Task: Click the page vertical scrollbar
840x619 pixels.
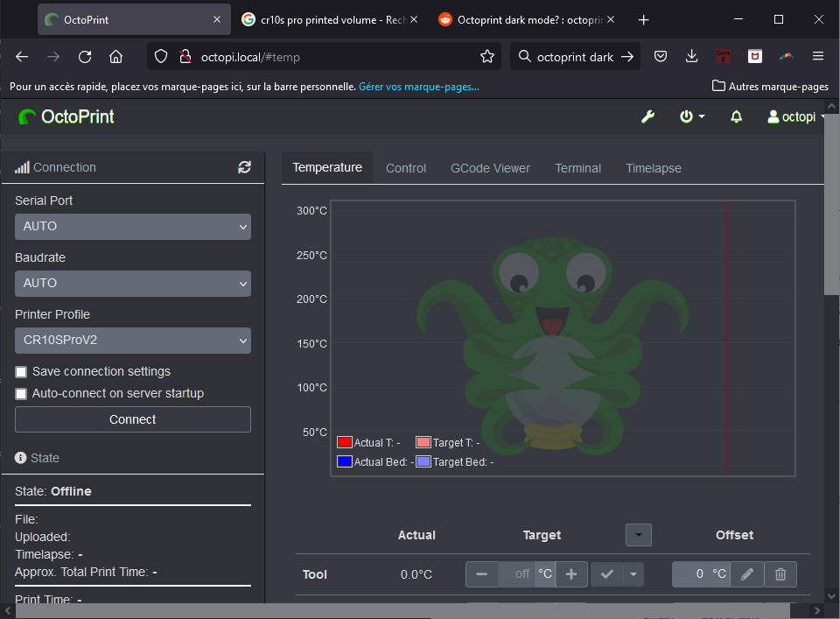Action: pos(831,204)
